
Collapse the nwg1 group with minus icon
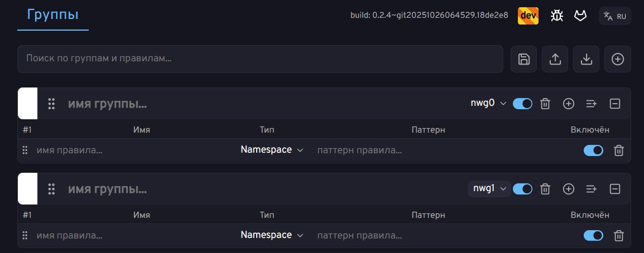tap(615, 189)
